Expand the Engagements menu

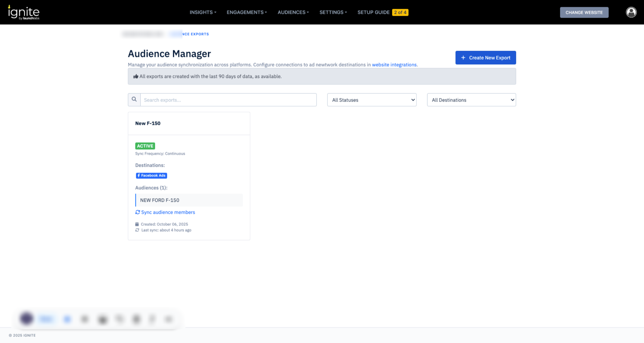pyautogui.click(x=247, y=12)
